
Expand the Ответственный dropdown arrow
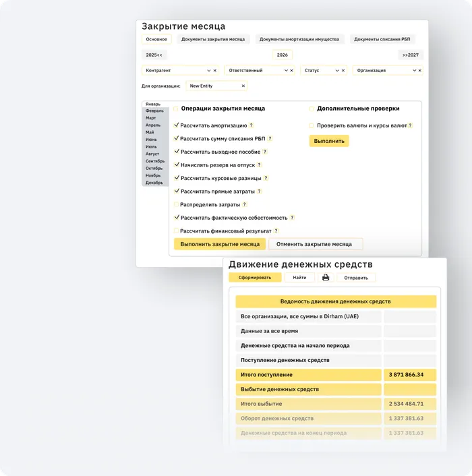(x=286, y=70)
